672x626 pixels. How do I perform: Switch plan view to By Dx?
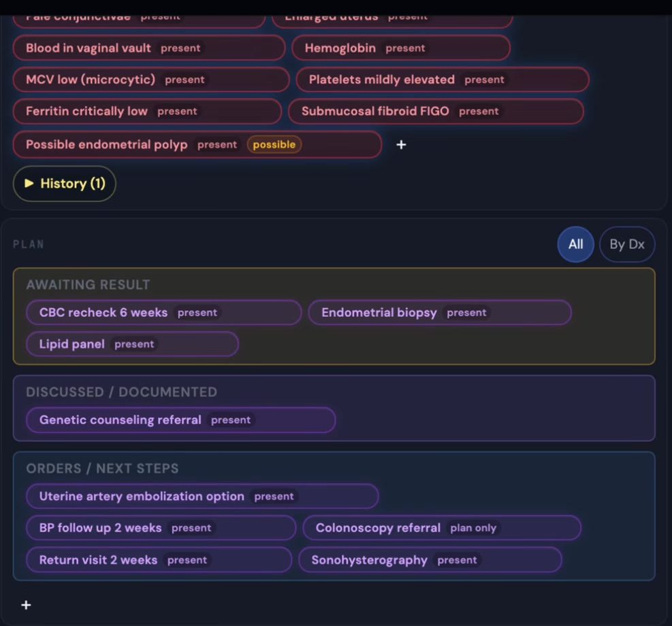point(627,244)
